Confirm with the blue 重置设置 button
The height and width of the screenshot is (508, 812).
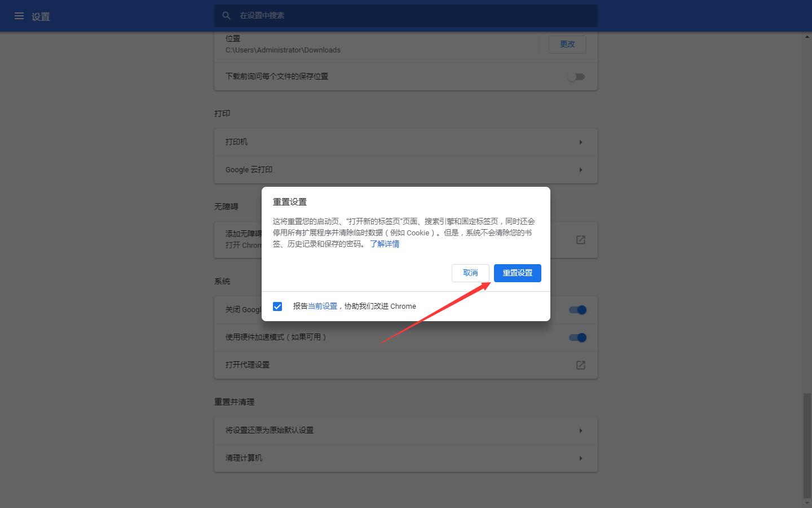point(518,273)
